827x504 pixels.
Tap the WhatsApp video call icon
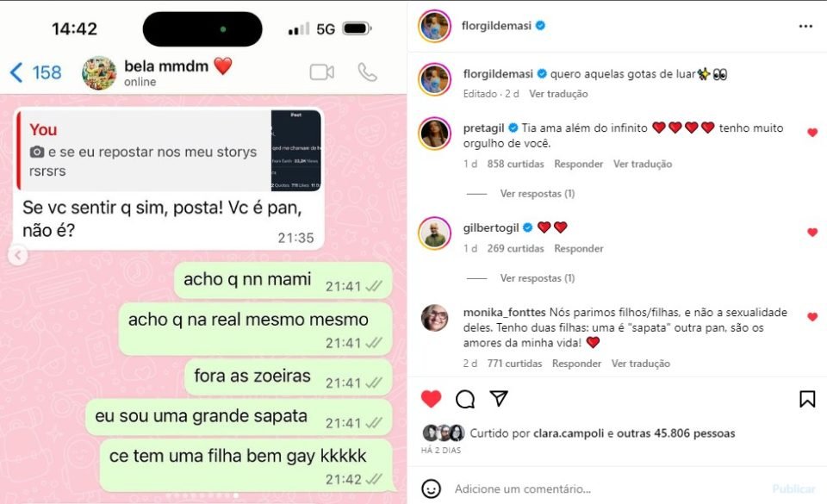[321, 72]
